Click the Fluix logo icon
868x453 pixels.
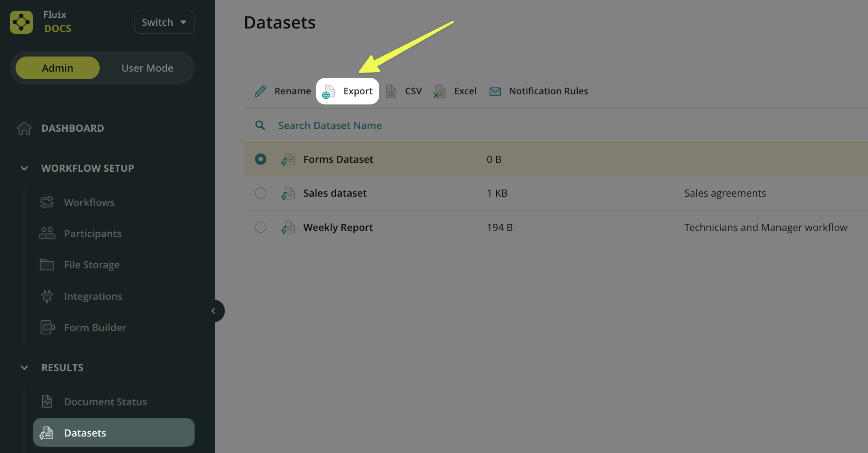[x=21, y=22]
